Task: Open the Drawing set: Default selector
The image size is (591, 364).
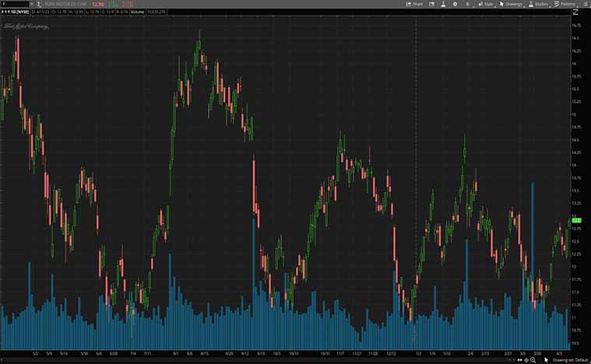Action: click(x=571, y=360)
